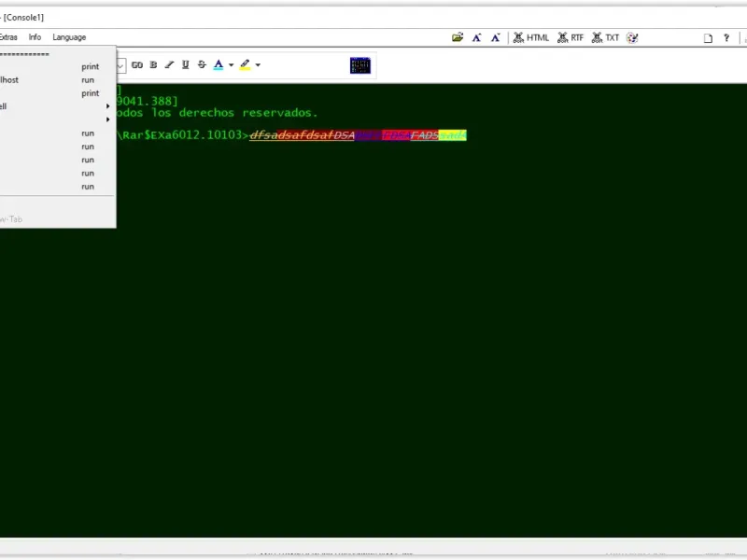
Task: Increase font size with the A-up icon
Action: click(x=476, y=37)
